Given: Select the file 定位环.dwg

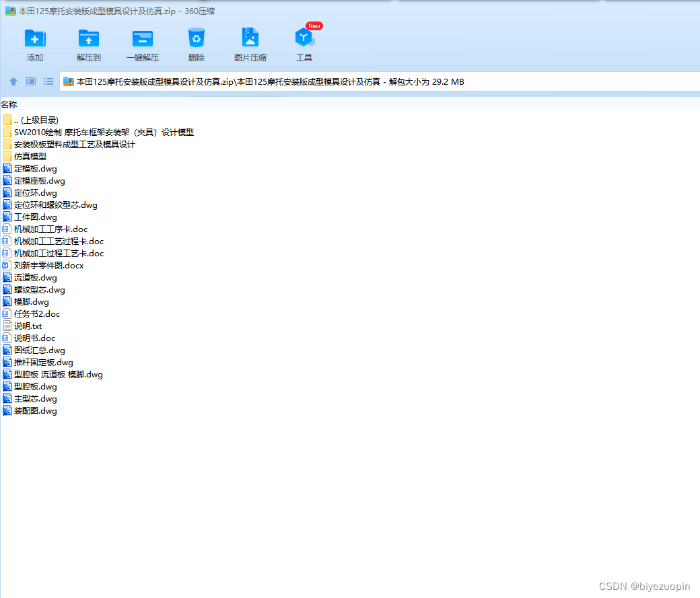Looking at the screenshot, I should 36,193.
